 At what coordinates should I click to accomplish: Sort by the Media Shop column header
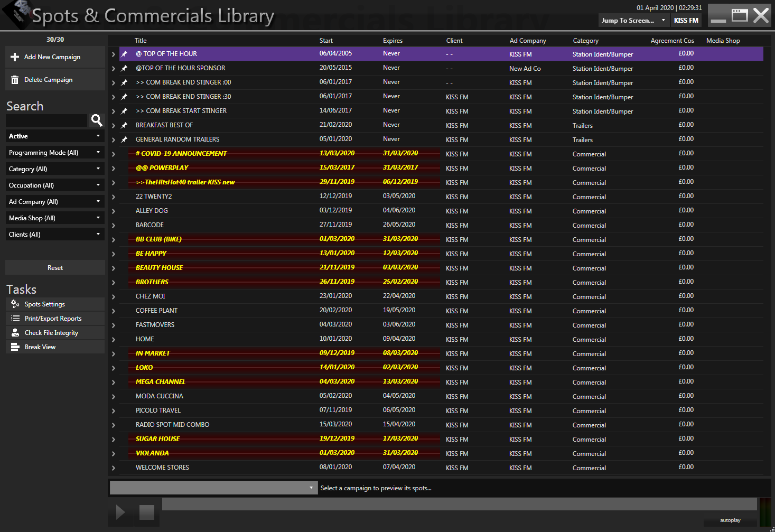pyautogui.click(x=723, y=41)
